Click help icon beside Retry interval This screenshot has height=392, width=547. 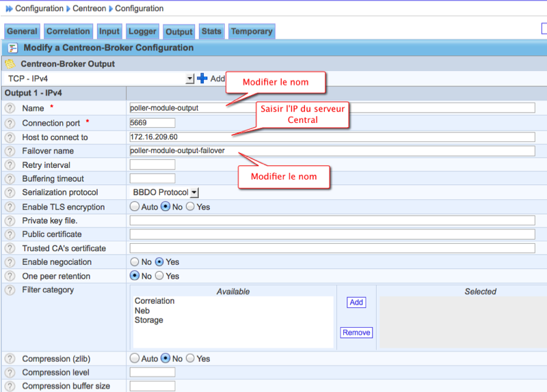click(x=10, y=165)
